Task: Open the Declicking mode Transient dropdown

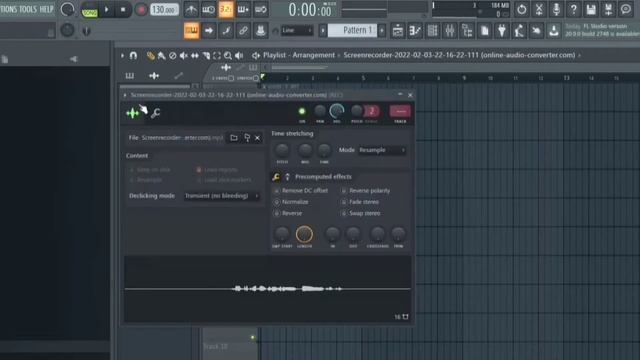Action: [222, 196]
